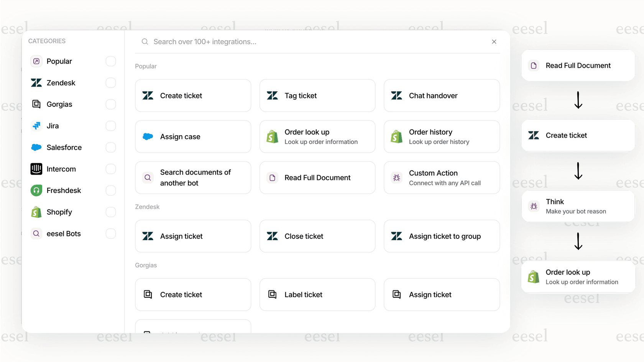Select the Salesforce cloud icon in the sidebar

coord(36,147)
